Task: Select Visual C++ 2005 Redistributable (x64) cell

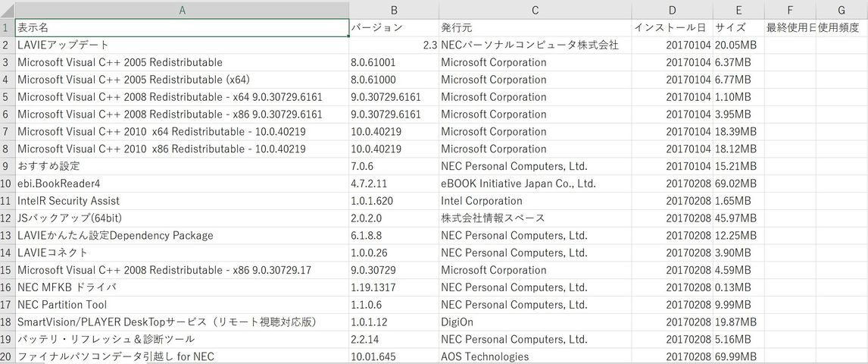Action: click(182, 79)
